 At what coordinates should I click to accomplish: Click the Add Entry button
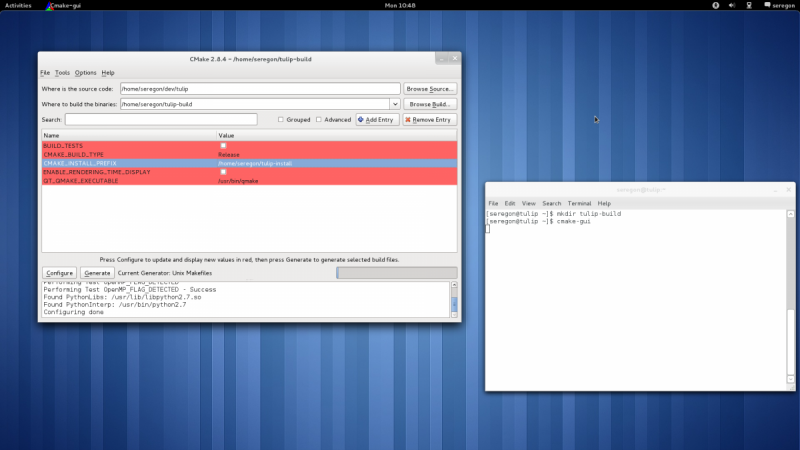(x=377, y=119)
